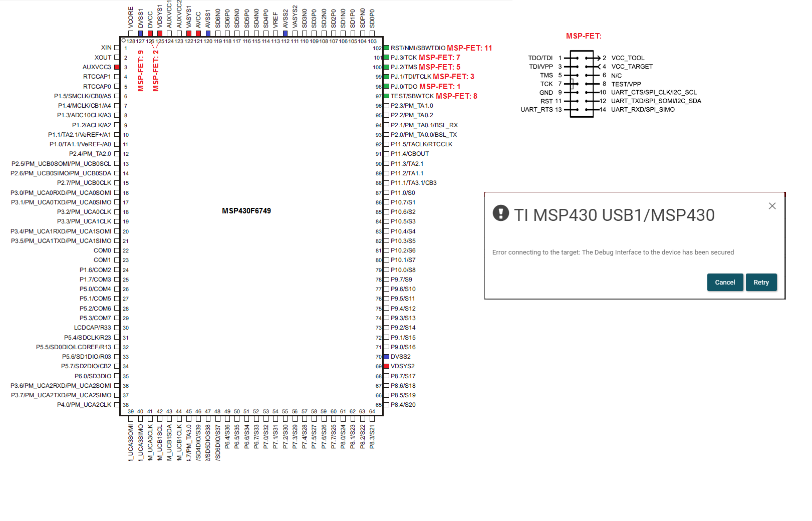
Task: Click the VCC_TOOL connector pin label
Action: [628, 58]
